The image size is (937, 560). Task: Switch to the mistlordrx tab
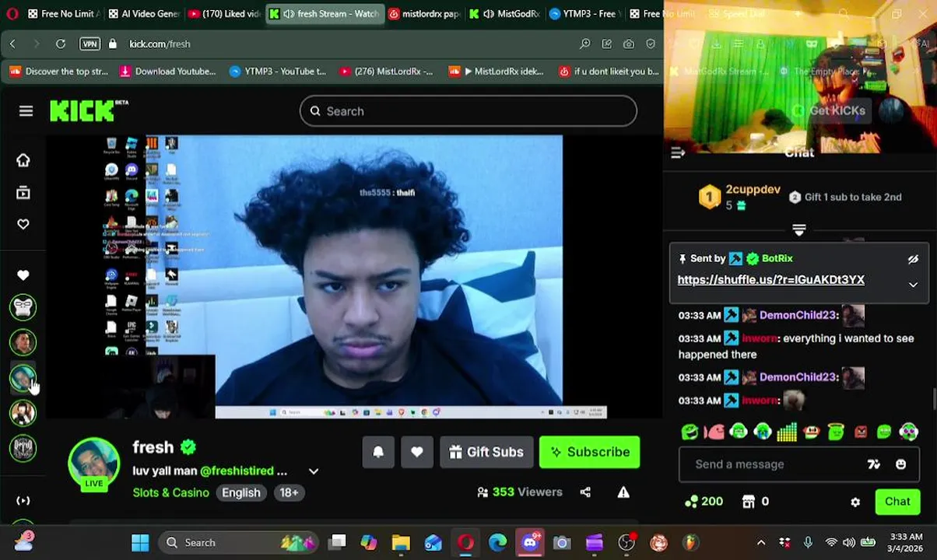pyautogui.click(x=423, y=13)
